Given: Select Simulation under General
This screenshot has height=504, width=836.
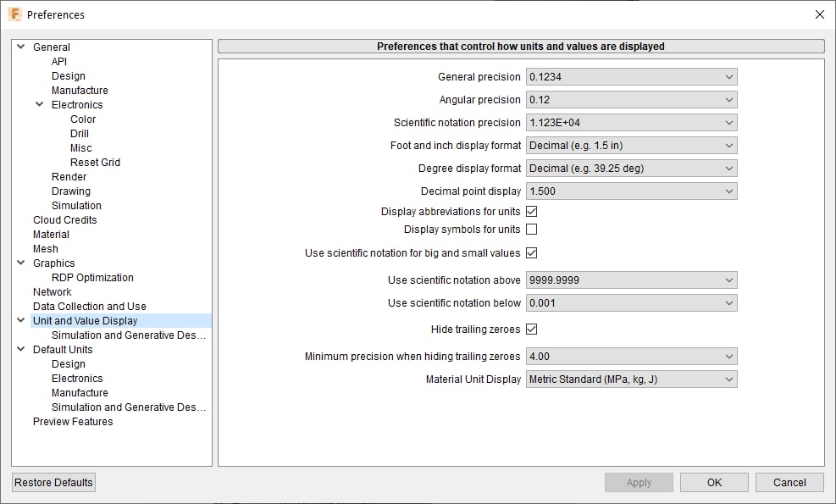Looking at the screenshot, I should coord(76,205).
